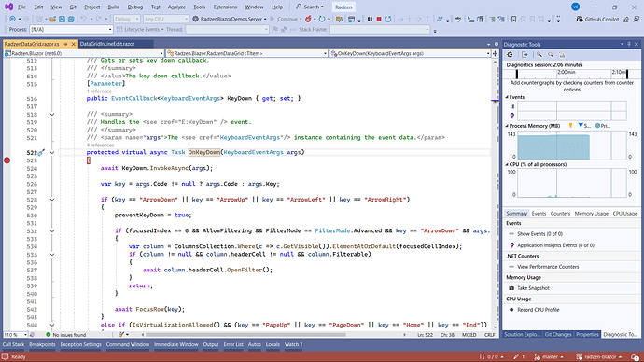Click the Pause (Break All) debugging button
This screenshot has width=644, height=362.
(370, 19)
